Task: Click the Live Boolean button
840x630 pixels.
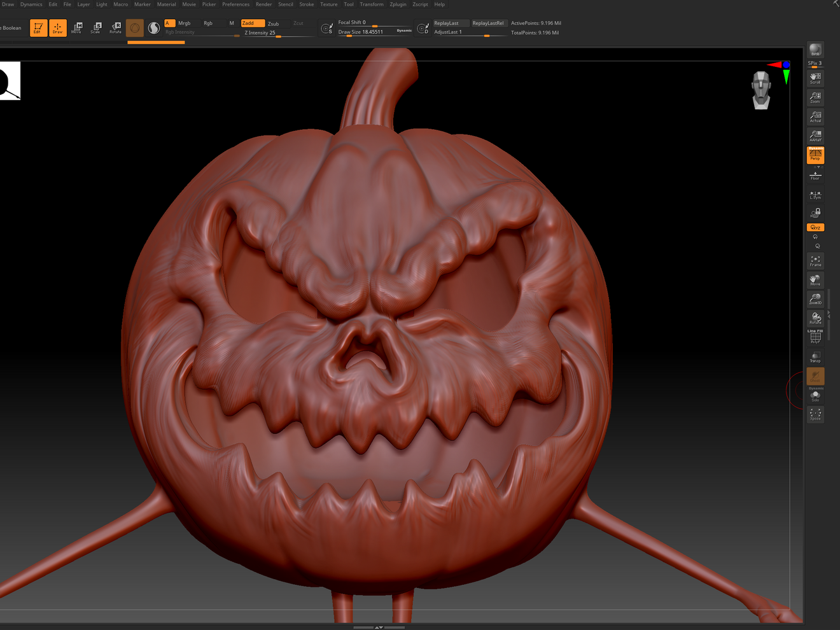Action: (11, 28)
